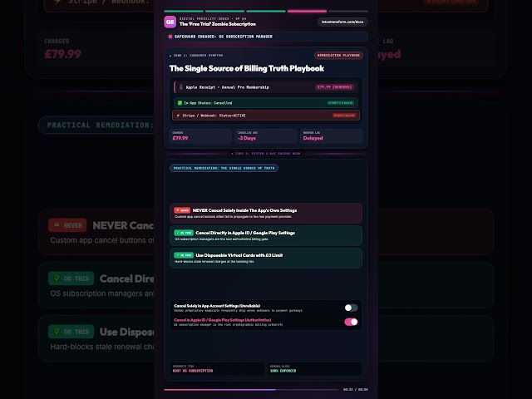Click the red Event Lag tag on Stripe row
The image size is (532, 399).
click(343, 116)
